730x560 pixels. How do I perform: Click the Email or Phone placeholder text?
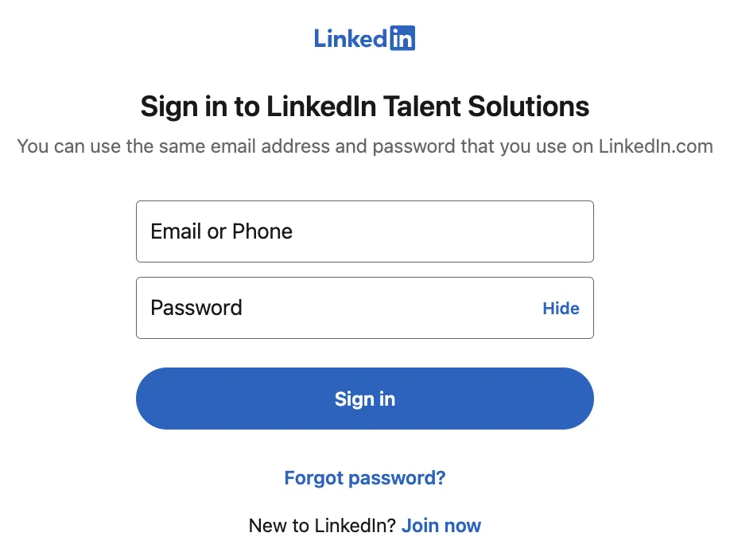tap(220, 231)
